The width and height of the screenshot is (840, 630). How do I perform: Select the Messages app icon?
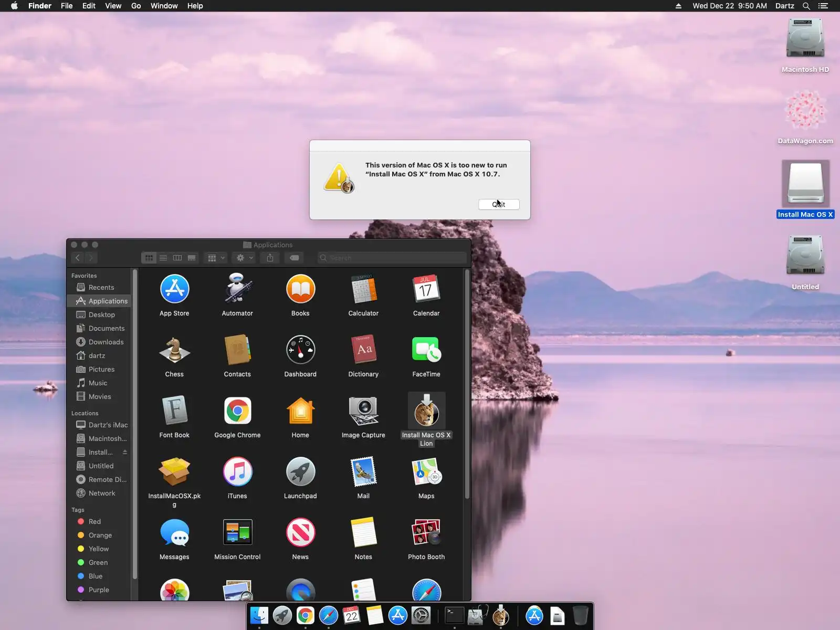point(174,532)
